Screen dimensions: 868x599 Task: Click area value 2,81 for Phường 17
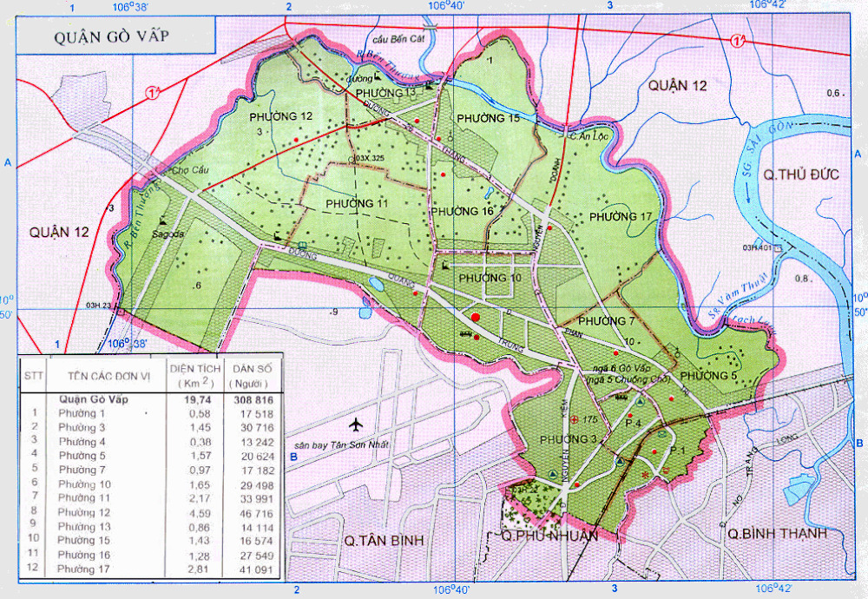(x=199, y=569)
